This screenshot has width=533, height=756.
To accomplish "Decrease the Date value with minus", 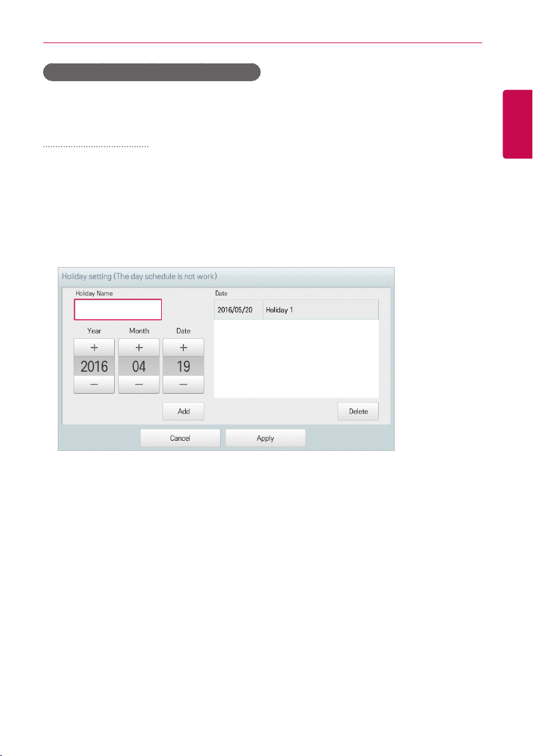I will pos(183,385).
